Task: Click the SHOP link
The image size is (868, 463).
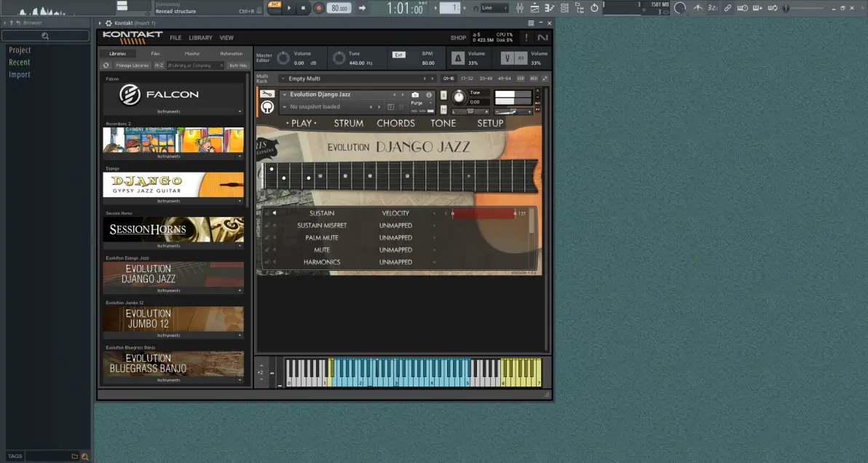Action: (x=458, y=38)
